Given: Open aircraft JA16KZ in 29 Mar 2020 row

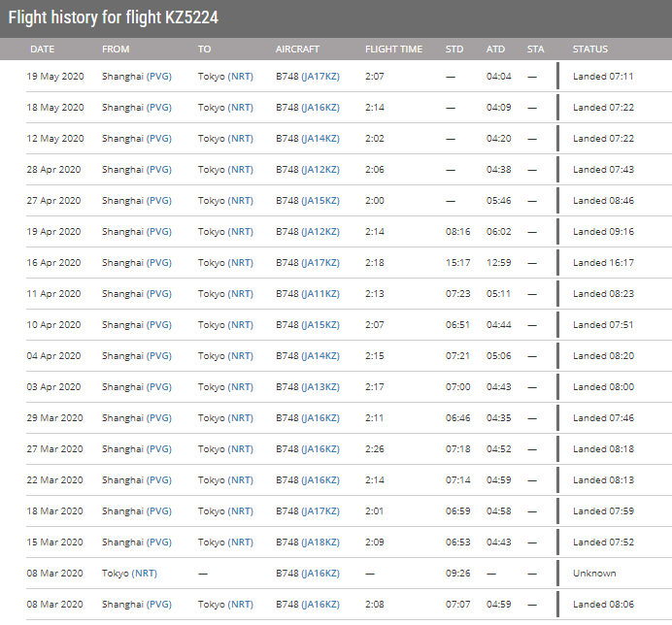Looking at the screenshot, I should (x=320, y=418).
